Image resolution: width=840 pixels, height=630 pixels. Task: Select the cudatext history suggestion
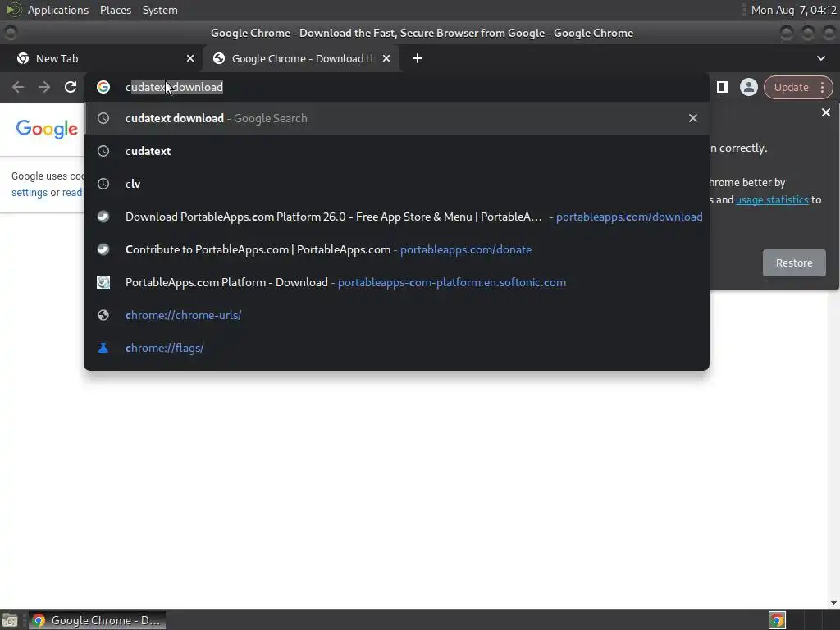396,151
